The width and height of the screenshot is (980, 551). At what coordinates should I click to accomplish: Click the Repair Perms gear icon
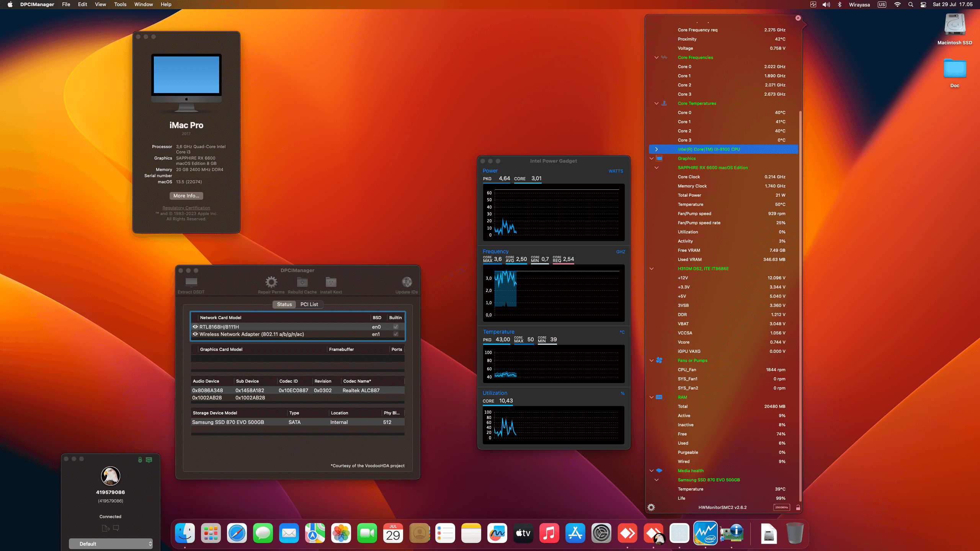271,282
